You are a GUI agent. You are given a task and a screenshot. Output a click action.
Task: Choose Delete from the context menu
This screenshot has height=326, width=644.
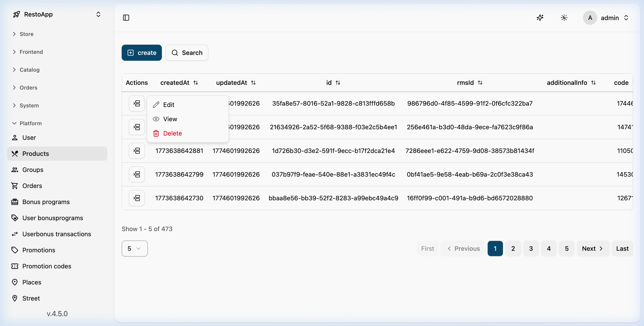[172, 133]
